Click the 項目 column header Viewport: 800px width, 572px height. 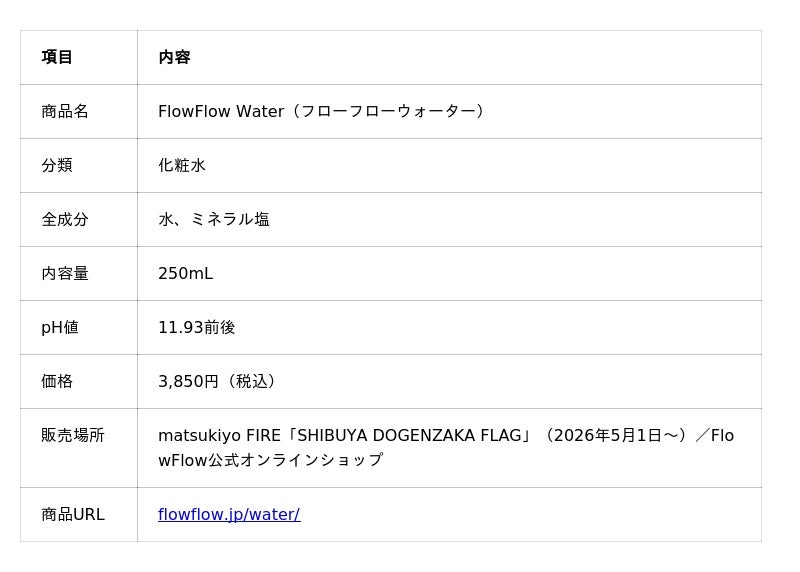coord(57,58)
